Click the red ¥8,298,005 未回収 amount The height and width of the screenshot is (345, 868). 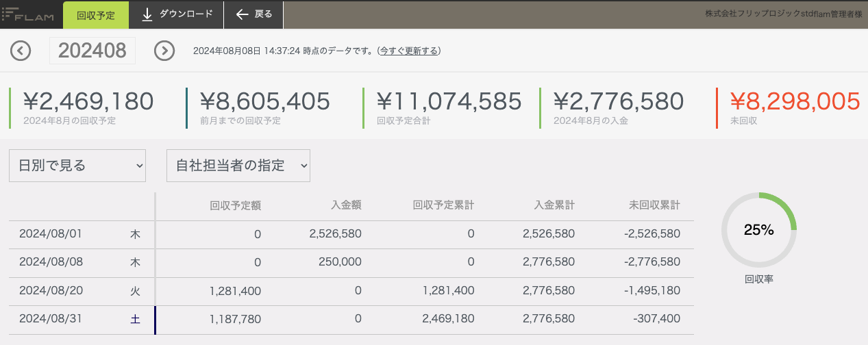pyautogui.click(x=795, y=101)
